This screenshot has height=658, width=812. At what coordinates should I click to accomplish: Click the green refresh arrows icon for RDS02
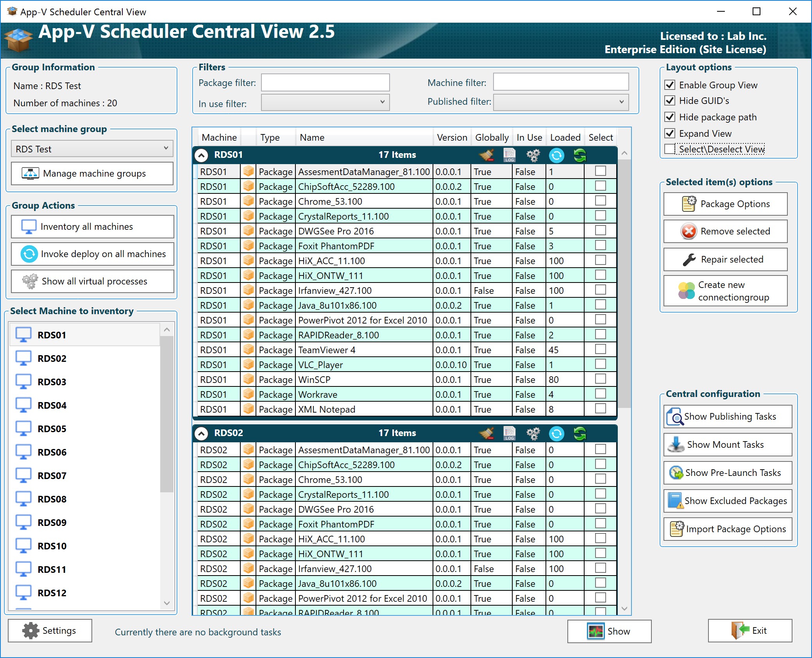tap(580, 433)
